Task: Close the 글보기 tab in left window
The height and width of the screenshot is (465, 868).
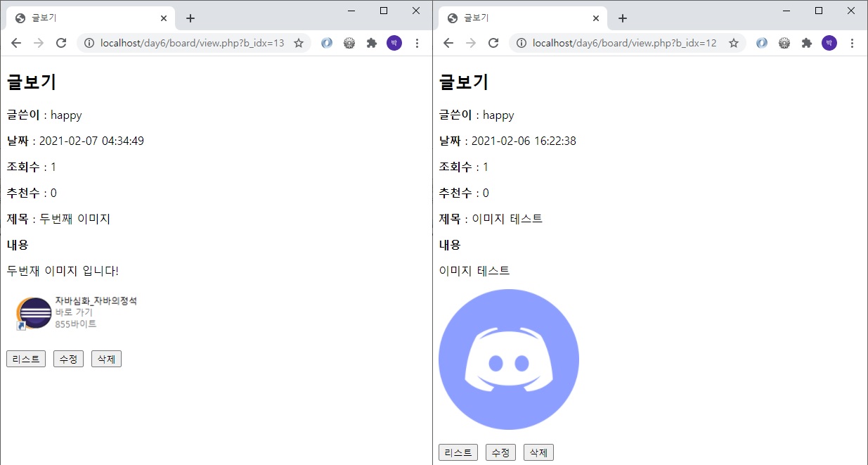Action: [x=164, y=18]
